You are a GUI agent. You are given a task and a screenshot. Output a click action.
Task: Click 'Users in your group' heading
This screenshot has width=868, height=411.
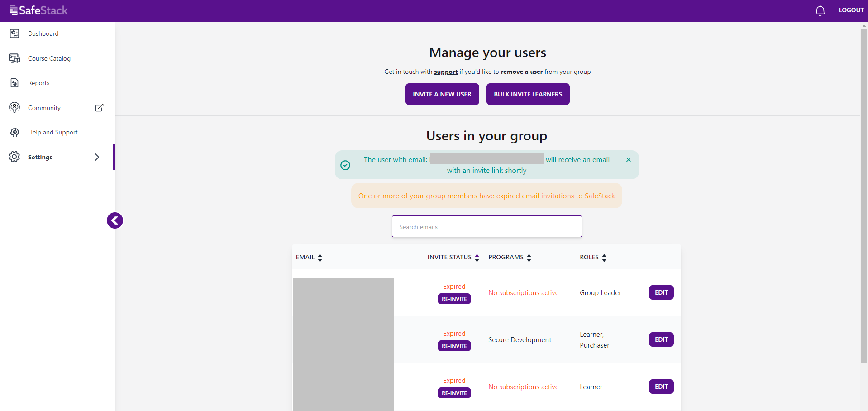(x=486, y=136)
